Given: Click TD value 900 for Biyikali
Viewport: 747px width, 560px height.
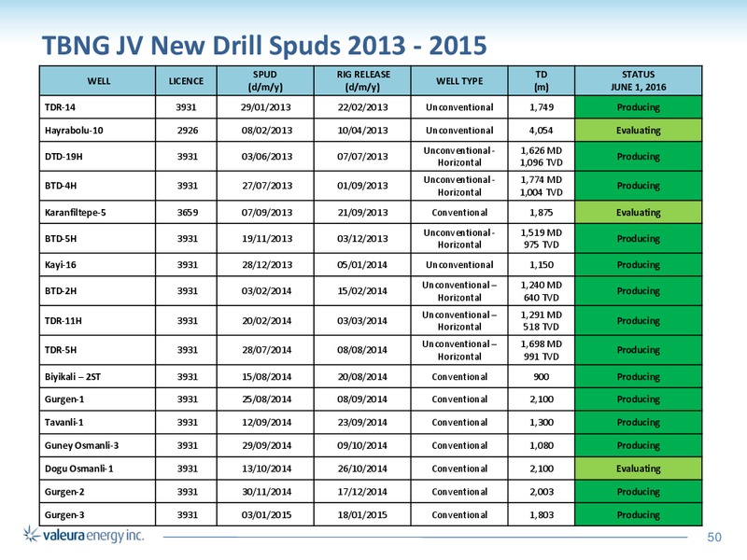Looking at the screenshot, I should tap(542, 377).
